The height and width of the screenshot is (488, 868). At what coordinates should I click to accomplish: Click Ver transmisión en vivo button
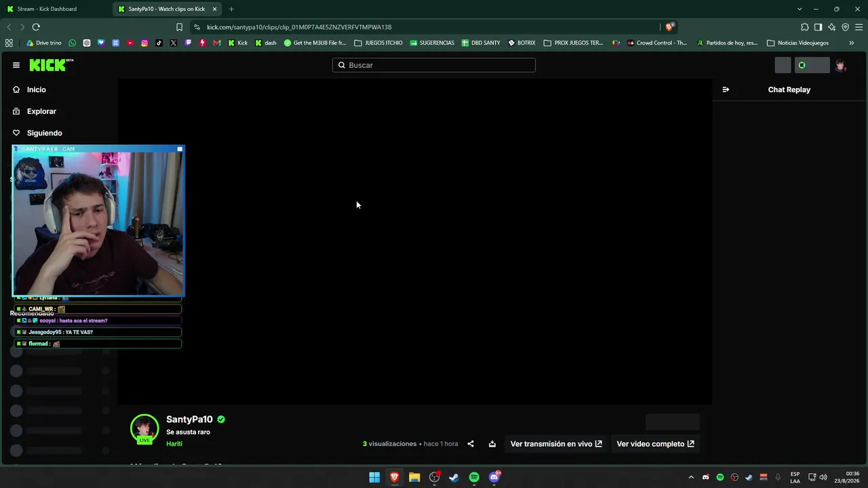click(556, 444)
